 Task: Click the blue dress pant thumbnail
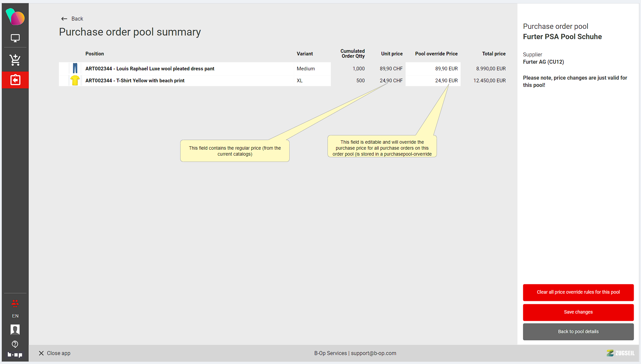(75, 68)
